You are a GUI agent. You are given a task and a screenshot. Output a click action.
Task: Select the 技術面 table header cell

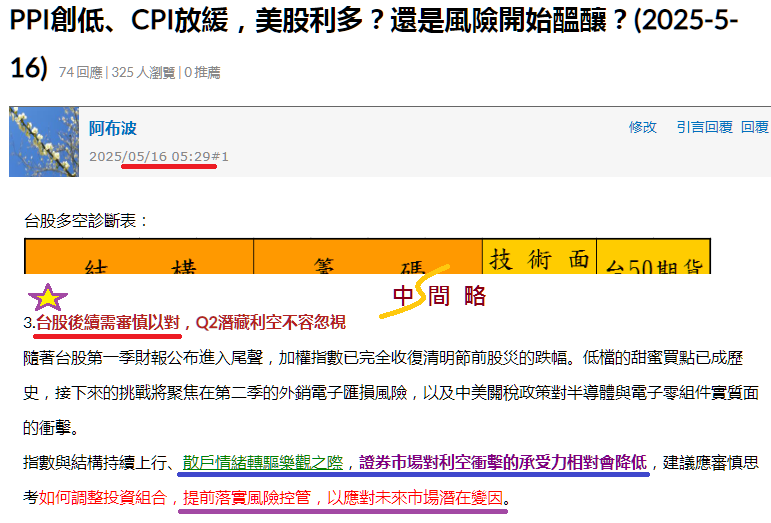click(539, 260)
